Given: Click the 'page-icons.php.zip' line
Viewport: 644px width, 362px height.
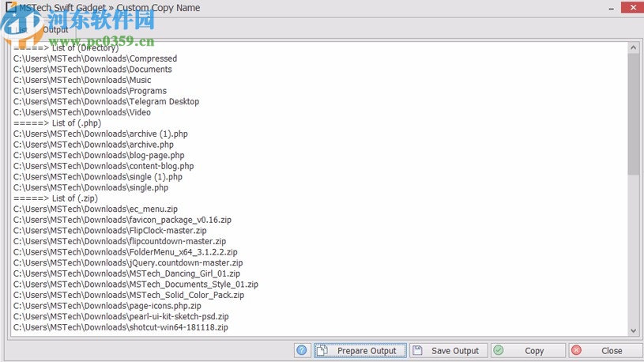Looking at the screenshot, I should pos(107,306).
